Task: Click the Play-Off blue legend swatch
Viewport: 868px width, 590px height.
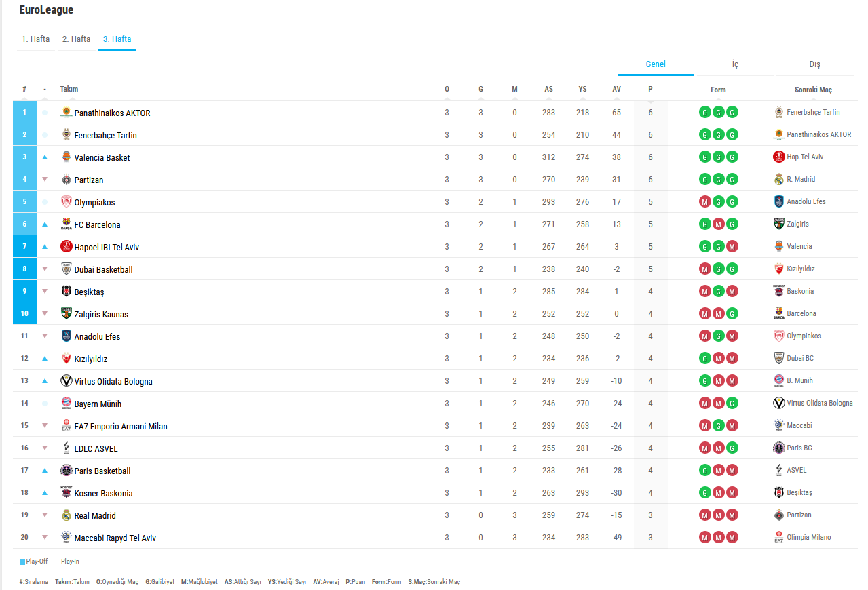Action: click(22, 562)
